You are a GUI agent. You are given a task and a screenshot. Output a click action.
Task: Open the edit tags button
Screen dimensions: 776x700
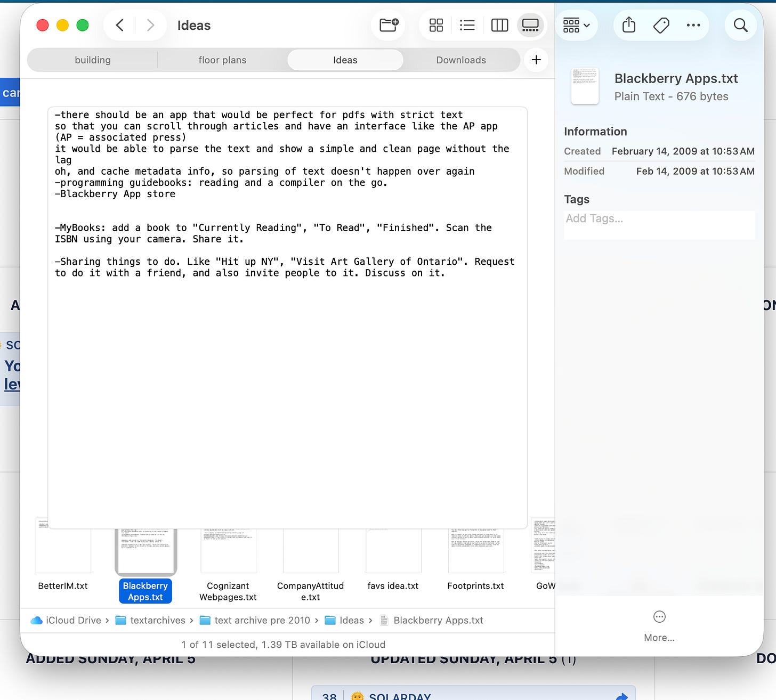661,25
